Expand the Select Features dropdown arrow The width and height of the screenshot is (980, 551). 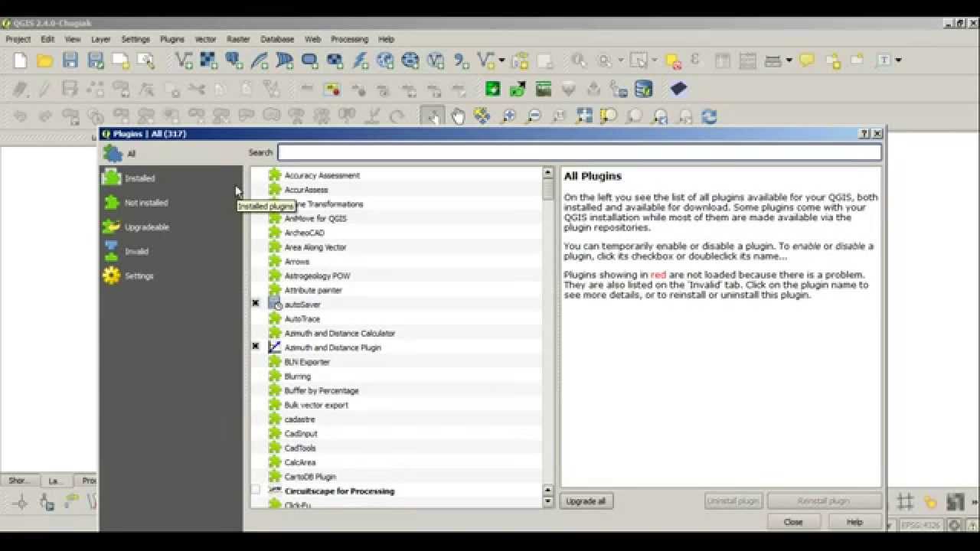[655, 60]
